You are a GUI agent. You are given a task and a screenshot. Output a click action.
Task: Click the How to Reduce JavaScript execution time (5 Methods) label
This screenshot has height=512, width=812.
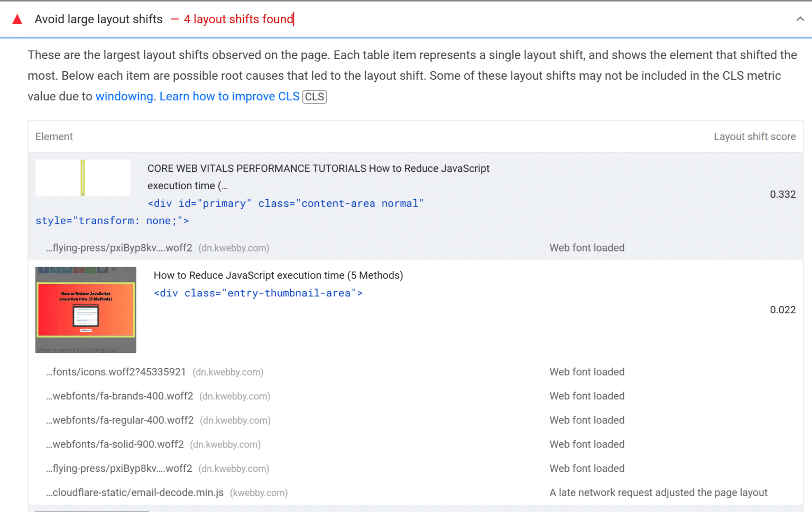(279, 276)
